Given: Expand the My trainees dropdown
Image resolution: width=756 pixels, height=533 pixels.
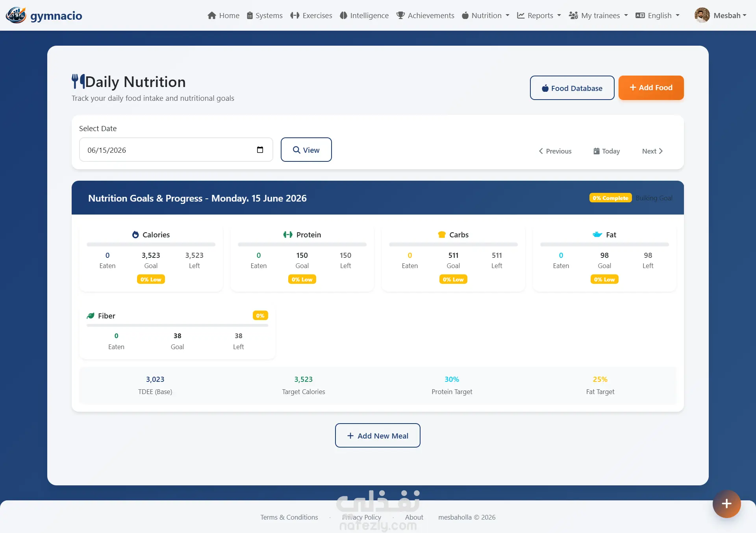Looking at the screenshot, I should click(x=598, y=15).
